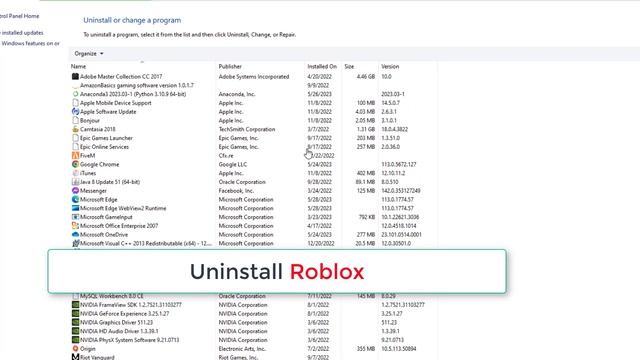Click the Java 8 Update 51 icon

75,182
